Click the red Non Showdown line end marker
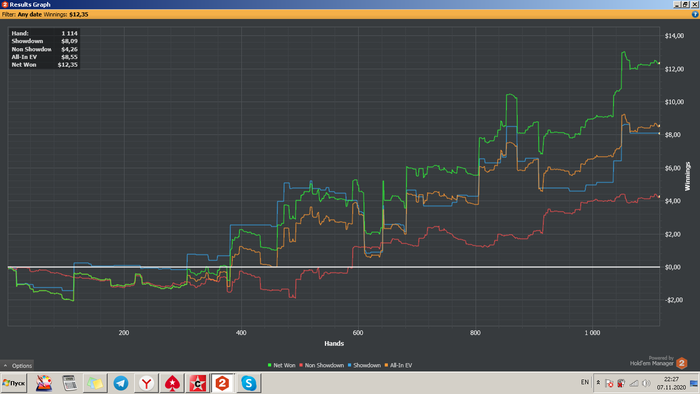Viewport: 700px width, 394px height. point(659,197)
